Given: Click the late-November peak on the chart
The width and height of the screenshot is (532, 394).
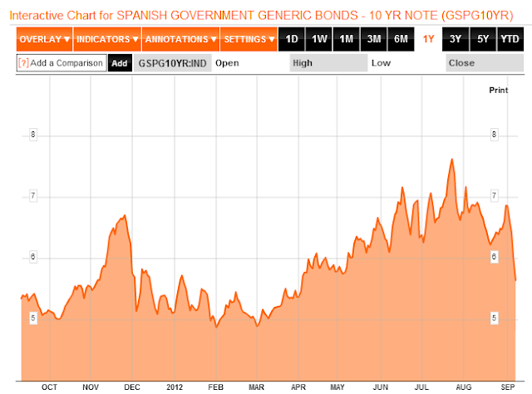Looking at the screenshot, I should coord(125,215).
